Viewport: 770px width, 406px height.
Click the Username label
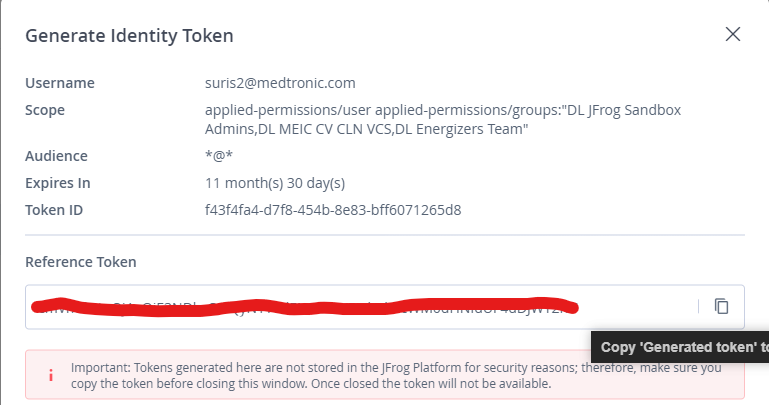60,83
